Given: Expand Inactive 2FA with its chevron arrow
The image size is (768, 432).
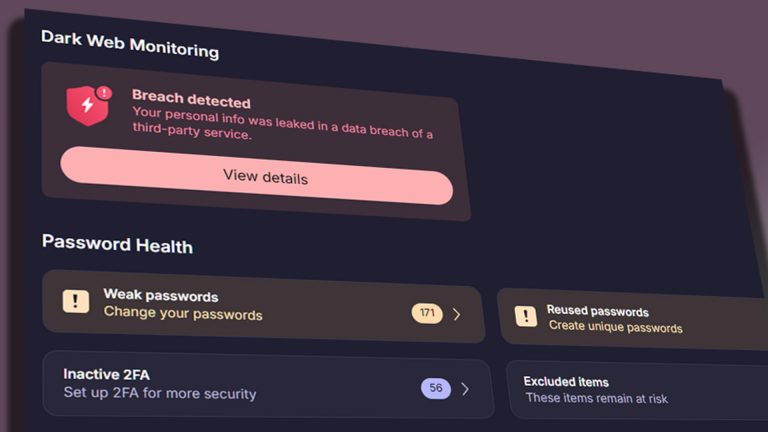Looking at the screenshot, I should point(465,388).
